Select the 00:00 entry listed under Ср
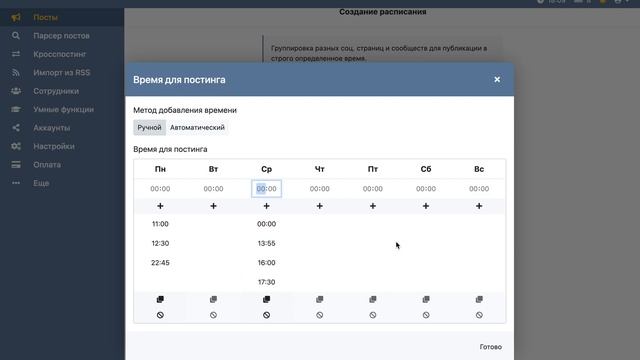 coord(266,224)
